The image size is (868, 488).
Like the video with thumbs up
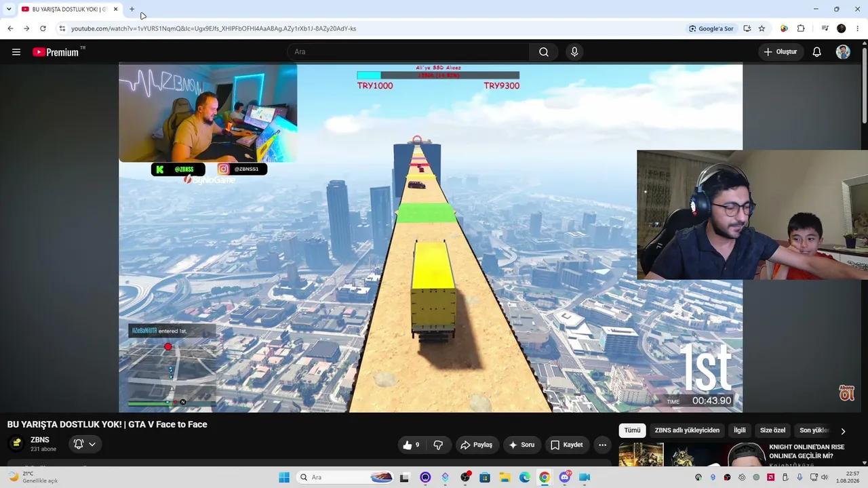(411, 445)
